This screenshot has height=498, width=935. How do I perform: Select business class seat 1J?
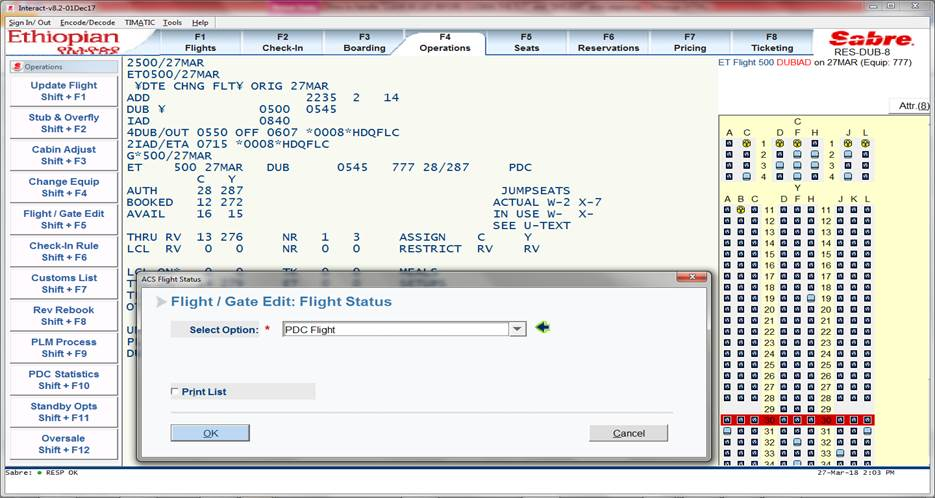[848, 144]
